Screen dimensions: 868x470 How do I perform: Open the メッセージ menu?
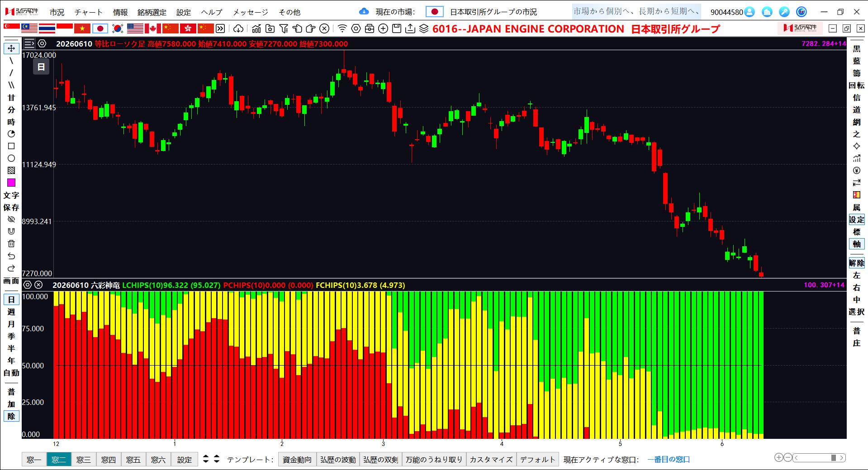point(251,12)
